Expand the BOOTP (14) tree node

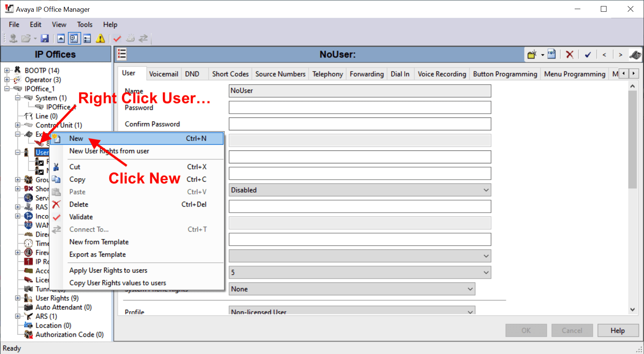click(7, 70)
